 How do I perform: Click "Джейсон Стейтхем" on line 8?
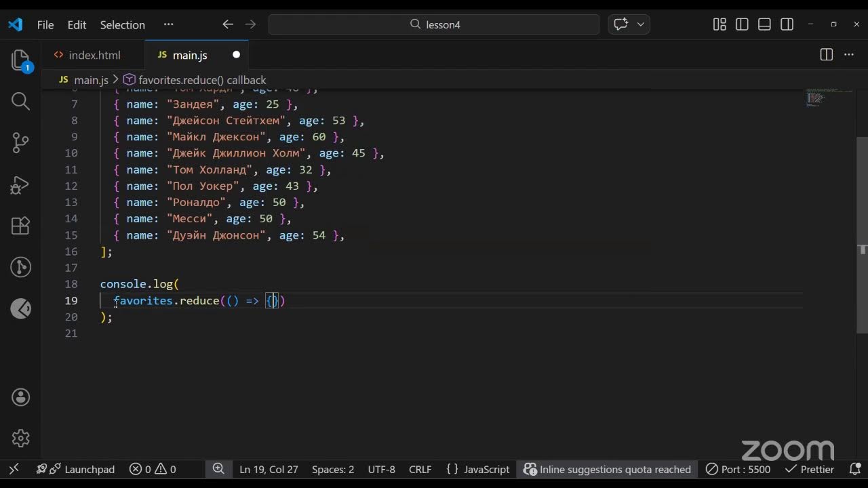[x=226, y=121]
